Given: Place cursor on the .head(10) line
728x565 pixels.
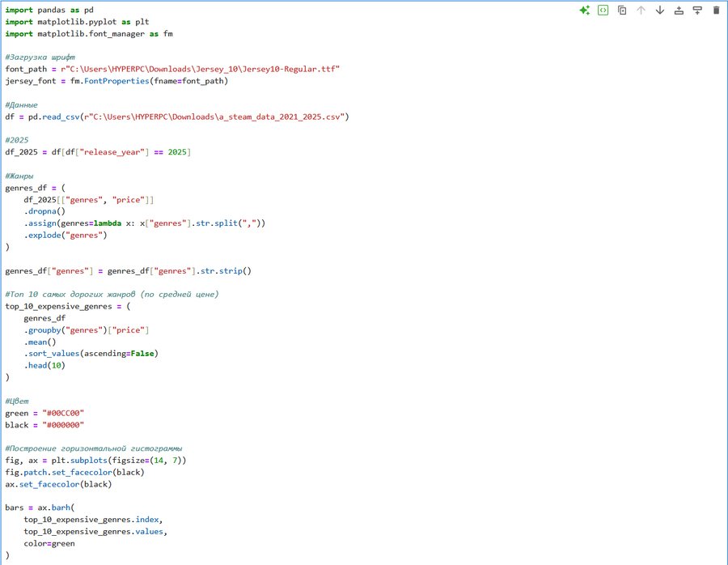Looking at the screenshot, I should tap(44, 366).
